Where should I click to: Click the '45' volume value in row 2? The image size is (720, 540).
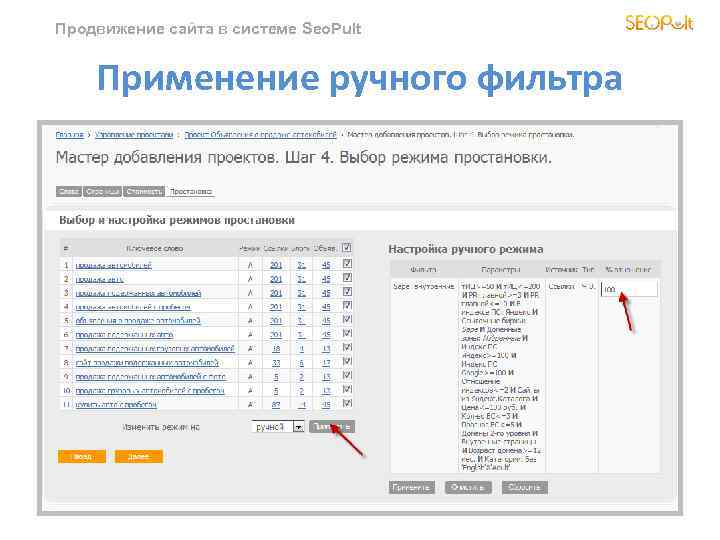tap(326, 279)
